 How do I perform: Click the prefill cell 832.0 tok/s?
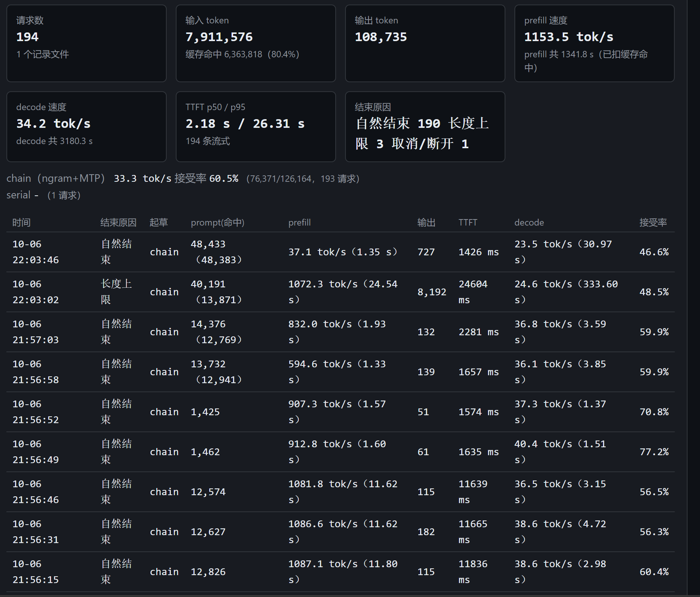coord(337,332)
